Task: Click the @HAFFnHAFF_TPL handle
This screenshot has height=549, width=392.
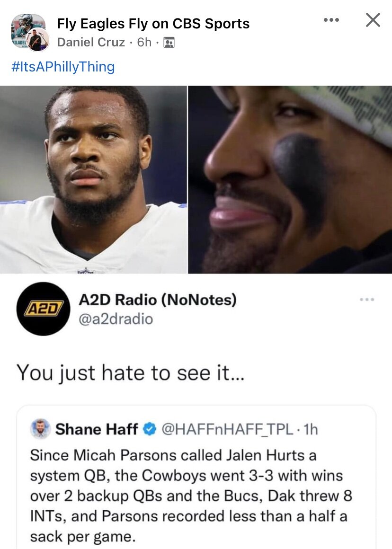Action: [x=227, y=429]
